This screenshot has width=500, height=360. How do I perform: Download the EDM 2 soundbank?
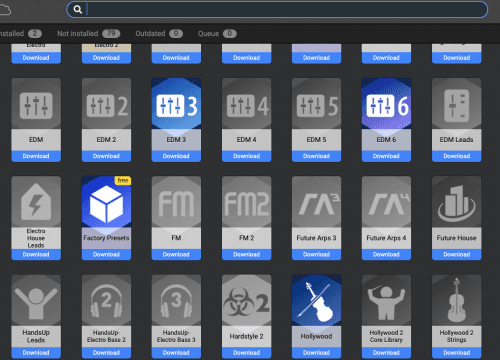pos(106,156)
